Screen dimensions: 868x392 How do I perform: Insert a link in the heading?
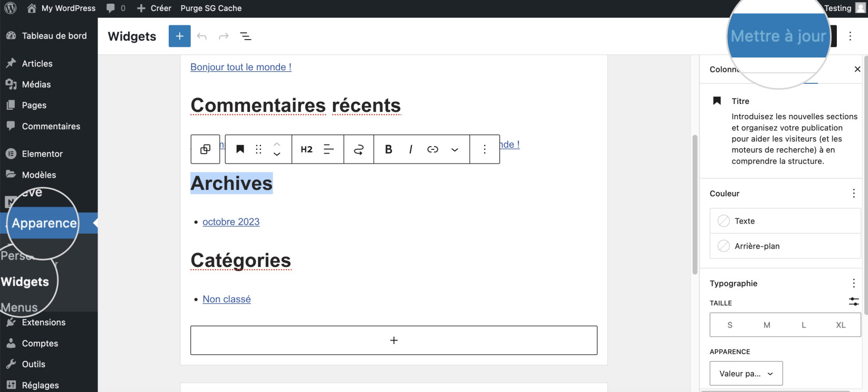tap(432, 149)
